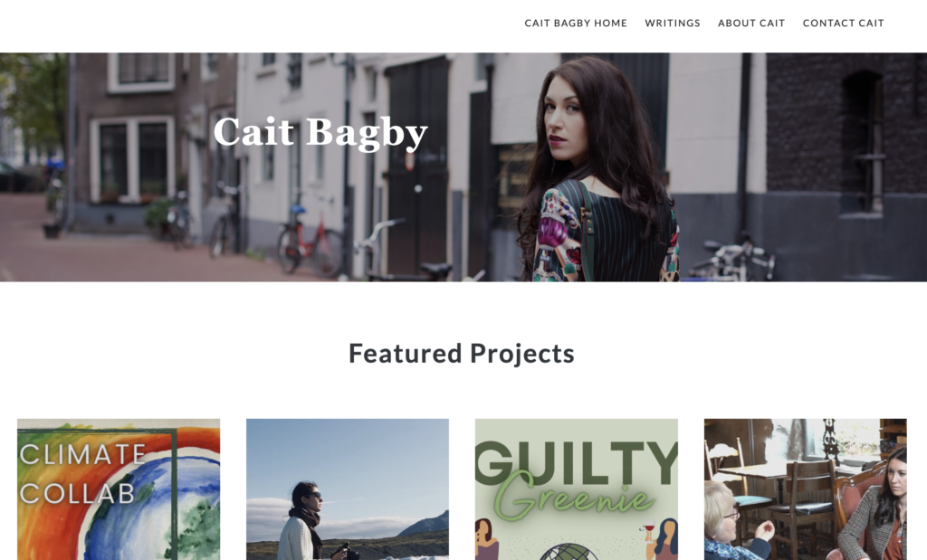This screenshot has width=927, height=560.
Task: Go to the Writings page
Action: [673, 23]
